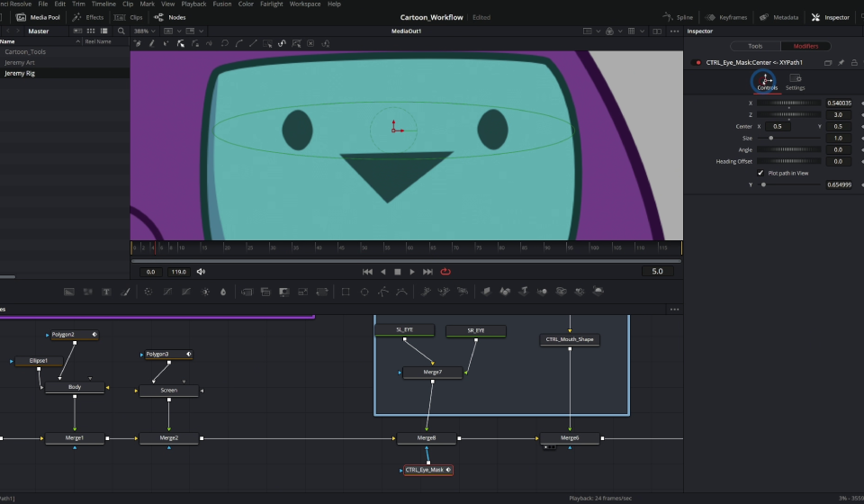Select the Text tool in the toolbar
The width and height of the screenshot is (864, 504).
click(x=106, y=292)
